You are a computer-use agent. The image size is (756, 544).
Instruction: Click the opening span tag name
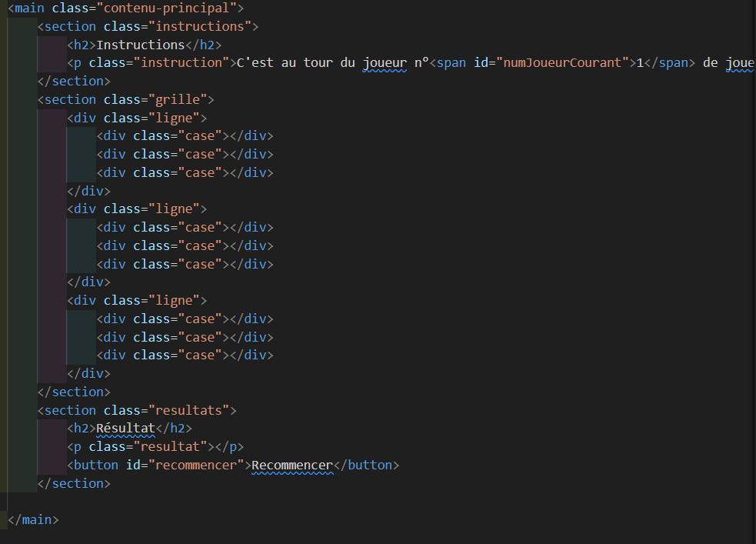tap(451, 63)
